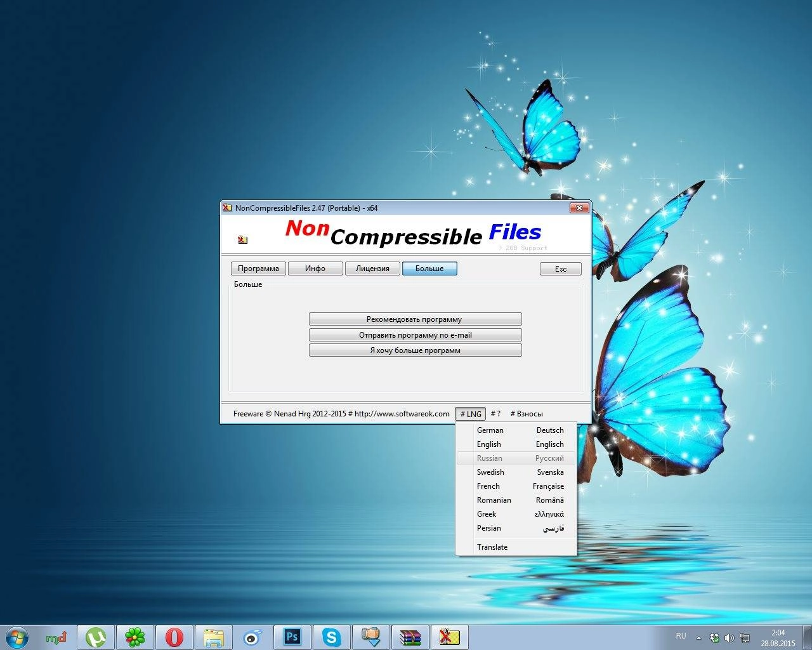This screenshot has height=650, width=812.
Task: Click the small app icon under banner
Action: (242, 239)
